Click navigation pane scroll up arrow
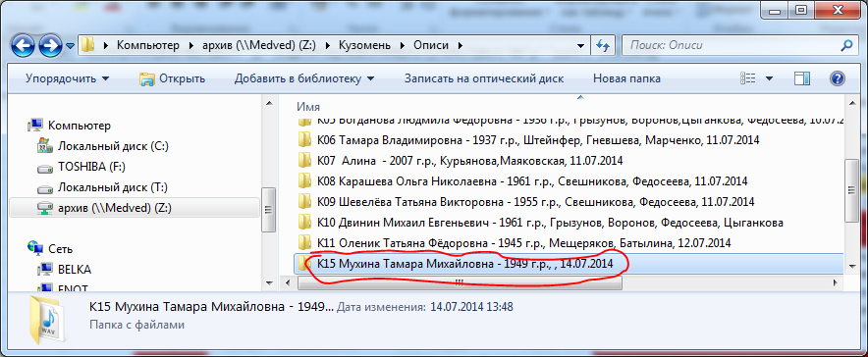This screenshot has width=868, height=357. (x=268, y=104)
